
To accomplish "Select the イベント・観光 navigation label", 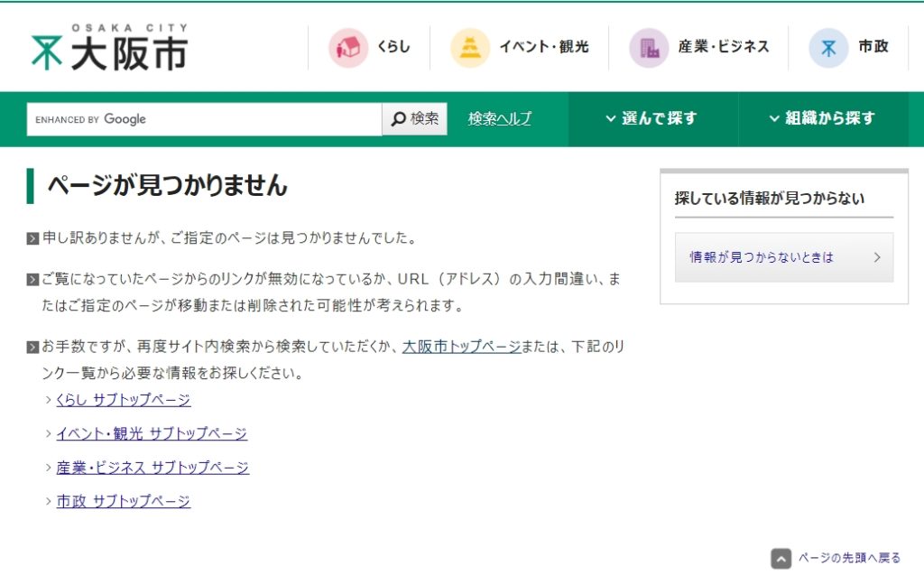I will click(x=543, y=47).
